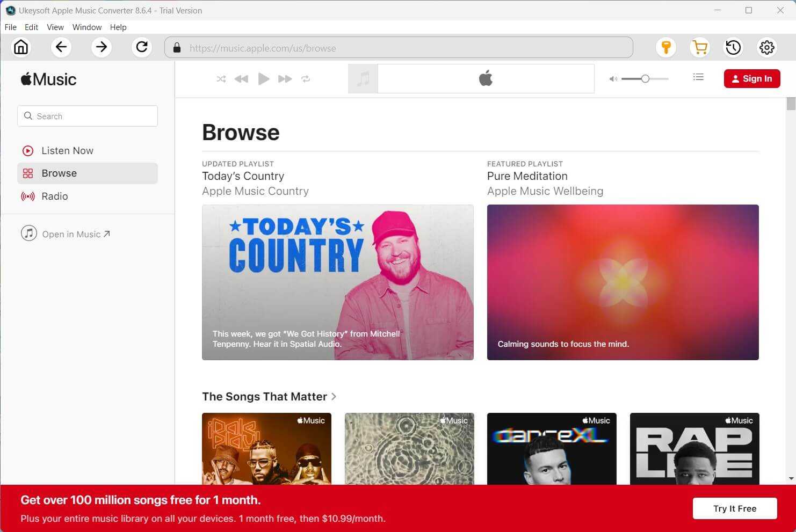
Task: Select Radio in the sidebar
Action: (x=55, y=196)
